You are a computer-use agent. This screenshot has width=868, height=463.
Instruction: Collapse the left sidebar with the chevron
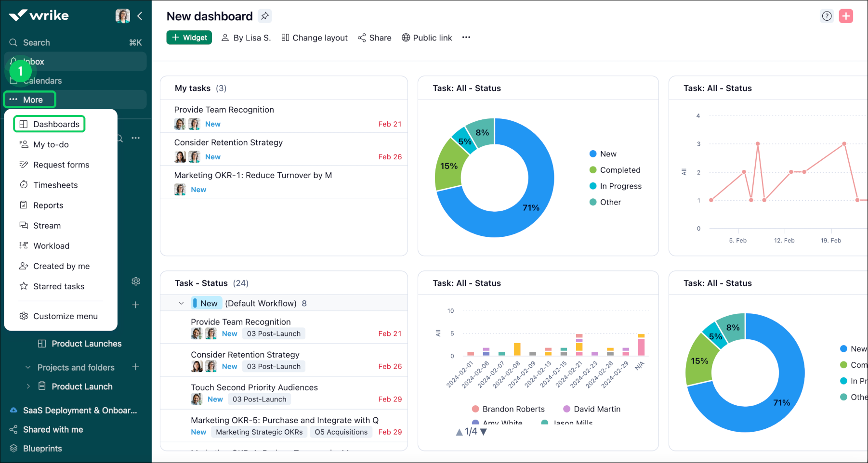click(x=140, y=16)
